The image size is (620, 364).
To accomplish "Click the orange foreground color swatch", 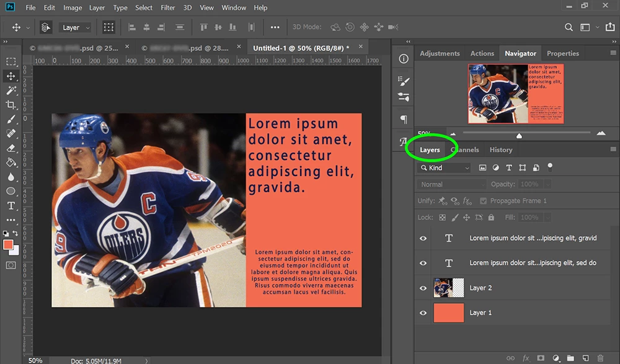I will tap(9, 244).
